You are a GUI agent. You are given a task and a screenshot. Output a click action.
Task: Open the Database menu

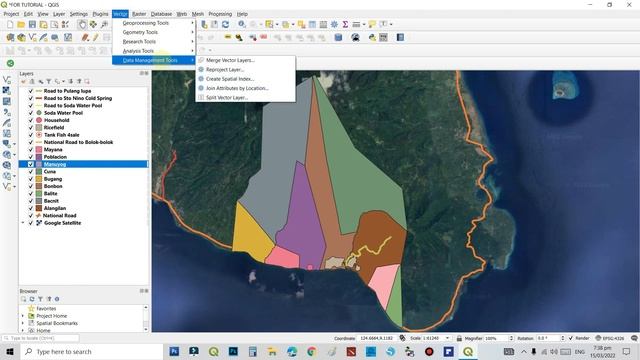coord(162,14)
